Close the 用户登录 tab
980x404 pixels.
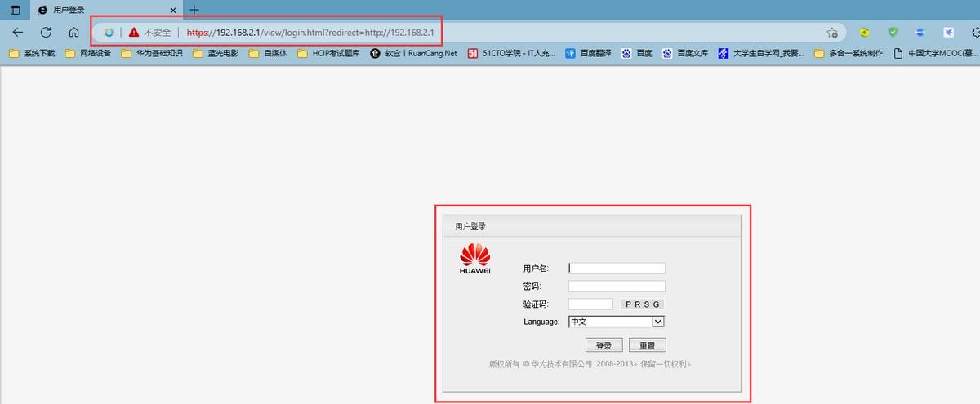tap(172, 10)
